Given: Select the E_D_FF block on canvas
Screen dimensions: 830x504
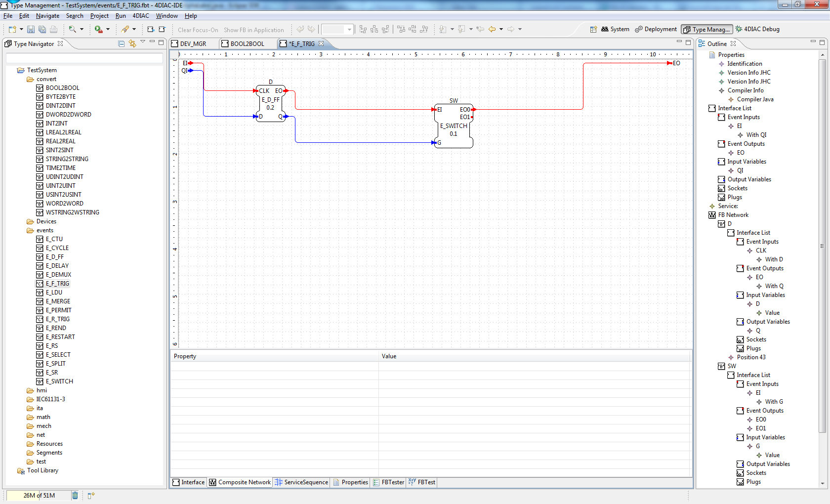Looking at the screenshot, I should point(270,103).
